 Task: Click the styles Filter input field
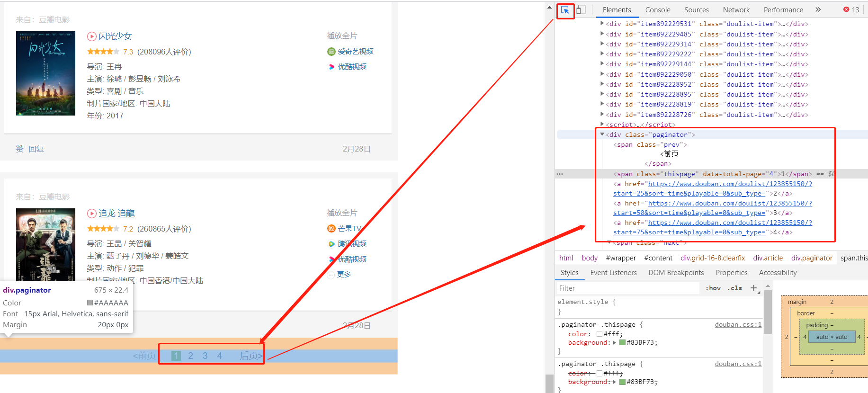pyautogui.click(x=627, y=288)
